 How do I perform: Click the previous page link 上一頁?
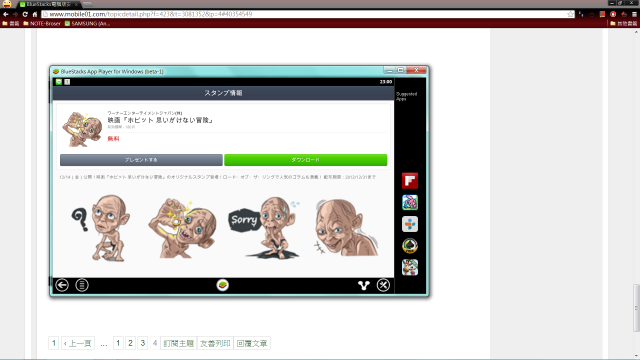point(78,343)
